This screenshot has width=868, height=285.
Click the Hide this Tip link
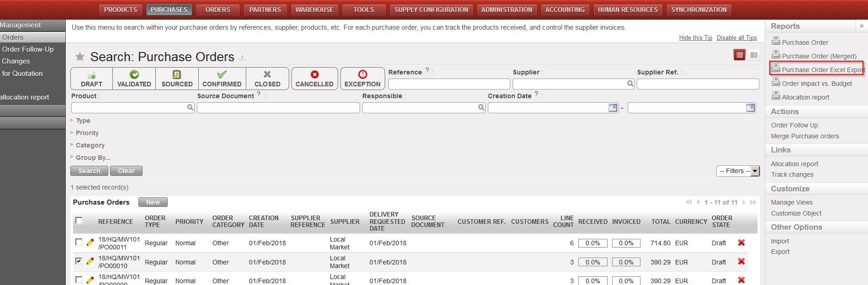tap(695, 38)
